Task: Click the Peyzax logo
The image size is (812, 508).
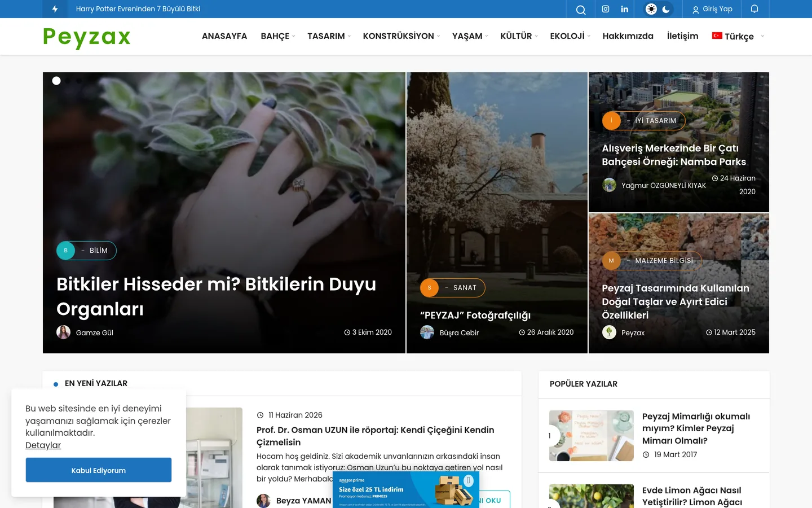Action: (87, 37)
